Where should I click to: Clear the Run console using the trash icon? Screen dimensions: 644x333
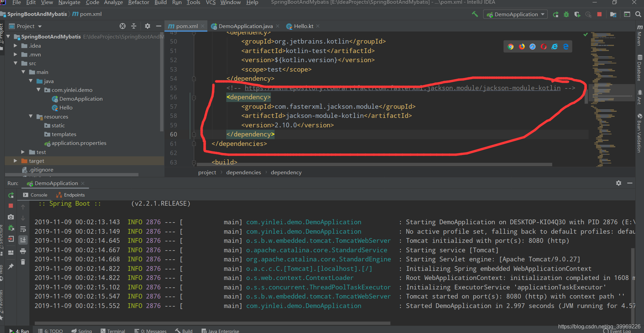[x=23, y=262]
